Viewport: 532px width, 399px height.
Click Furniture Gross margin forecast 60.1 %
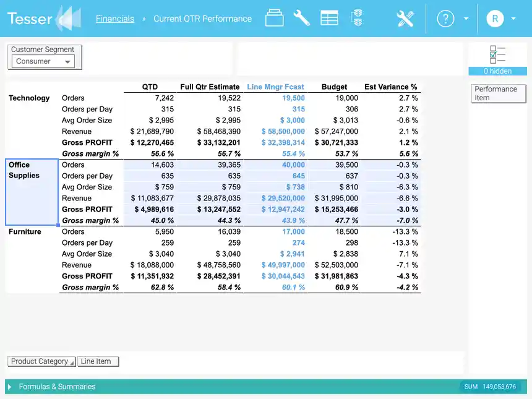pos(293,288)
